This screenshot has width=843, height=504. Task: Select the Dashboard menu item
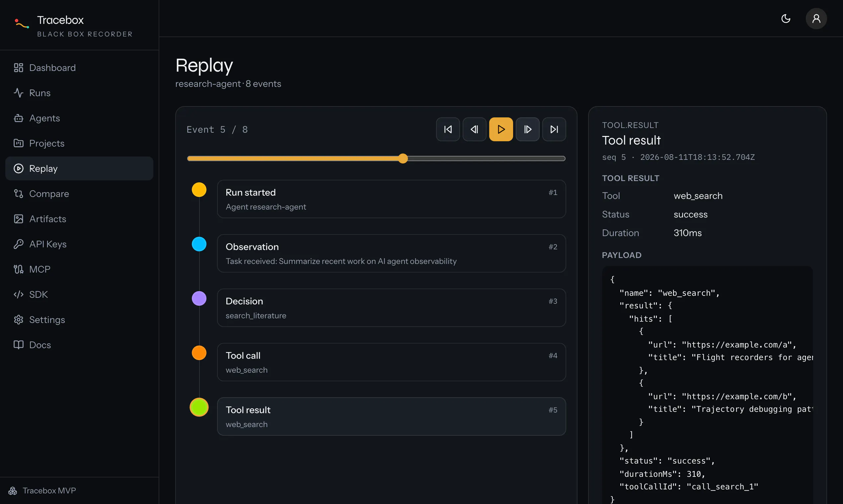pyautogui.click(x=79, y=68)
